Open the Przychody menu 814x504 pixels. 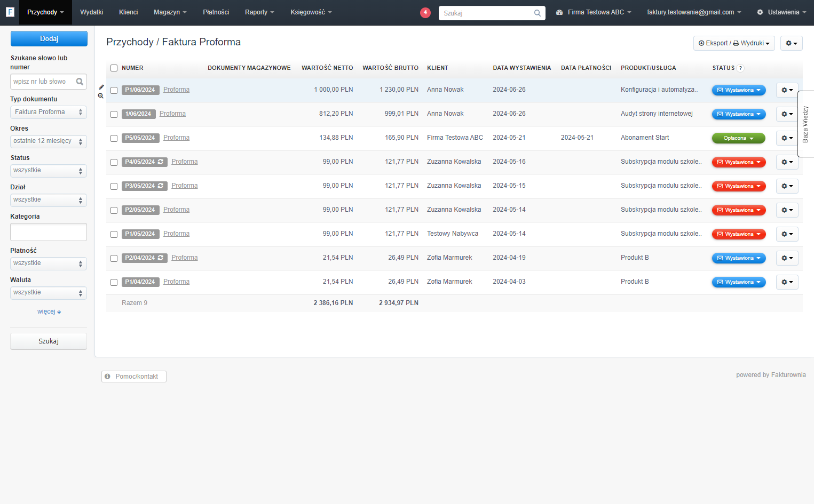[45, 12]
